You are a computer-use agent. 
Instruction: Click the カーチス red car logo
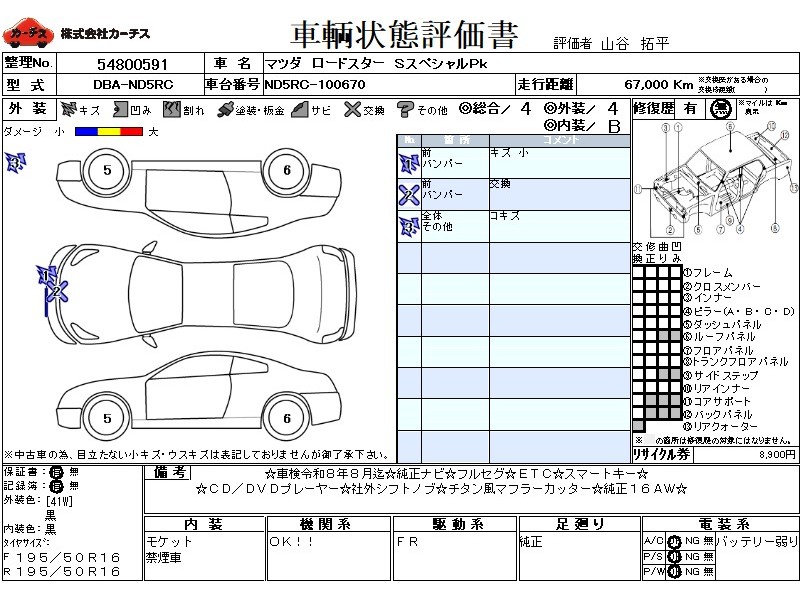click(x=28, y=35)
